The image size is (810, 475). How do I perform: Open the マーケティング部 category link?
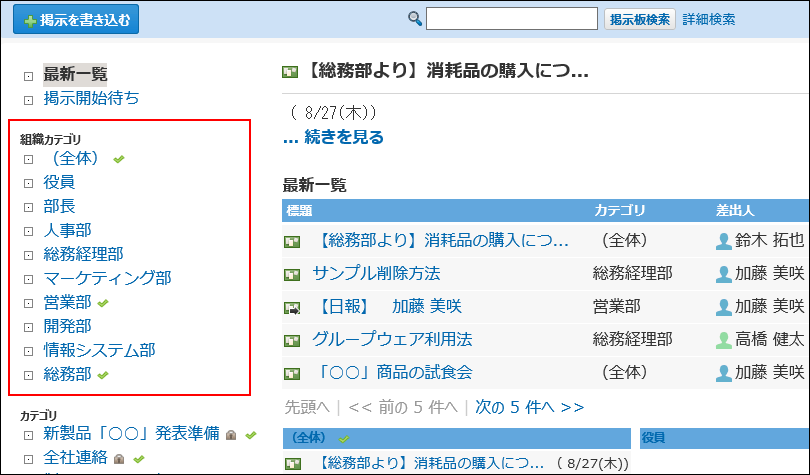[x=107, y=278]
